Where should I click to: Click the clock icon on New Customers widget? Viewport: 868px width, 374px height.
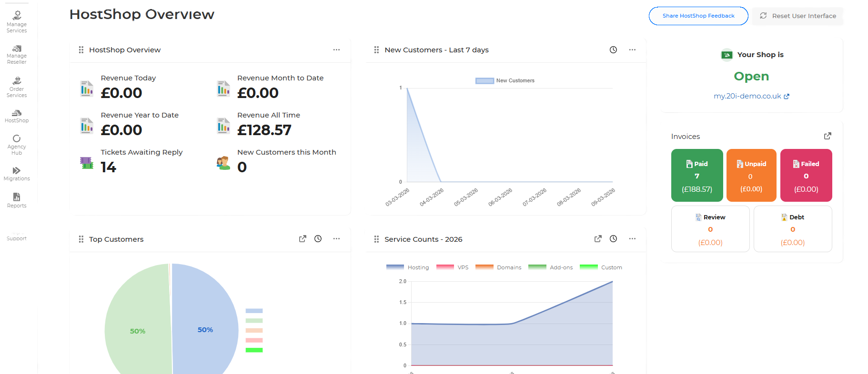coord(613,49)
